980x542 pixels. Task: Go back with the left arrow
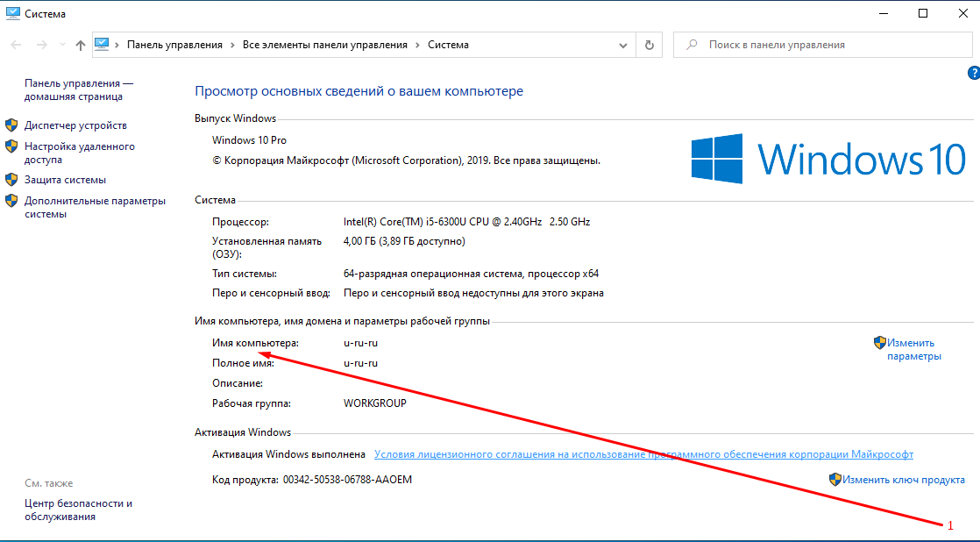[17, 45]
